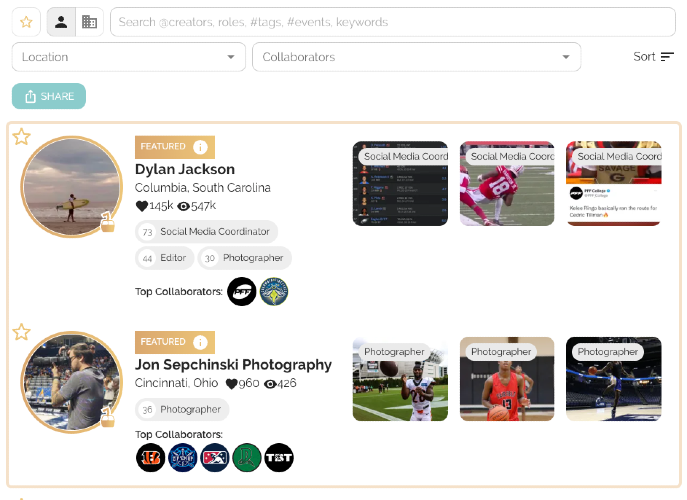Favorite Dylan Jackson with star
Viewport: 687px width, 500px height.
(21, 137)
